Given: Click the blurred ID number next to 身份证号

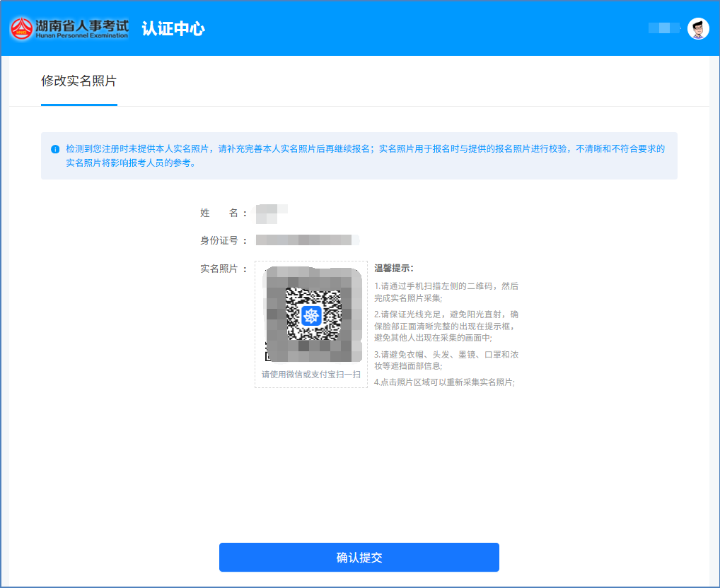Looking at the screenshot, I should click(x=307, y=240).
